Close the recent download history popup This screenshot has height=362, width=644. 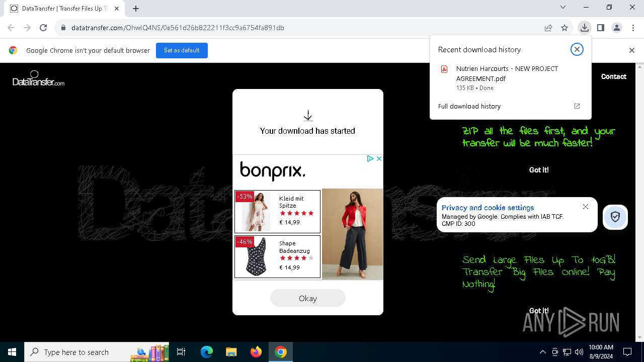[x=577, y=49]
